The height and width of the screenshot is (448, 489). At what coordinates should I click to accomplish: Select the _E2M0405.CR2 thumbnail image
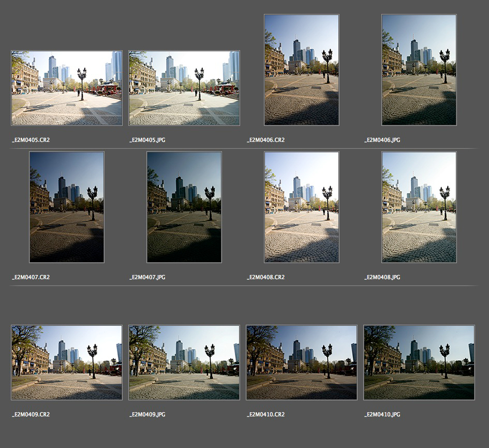pos(67,88)
